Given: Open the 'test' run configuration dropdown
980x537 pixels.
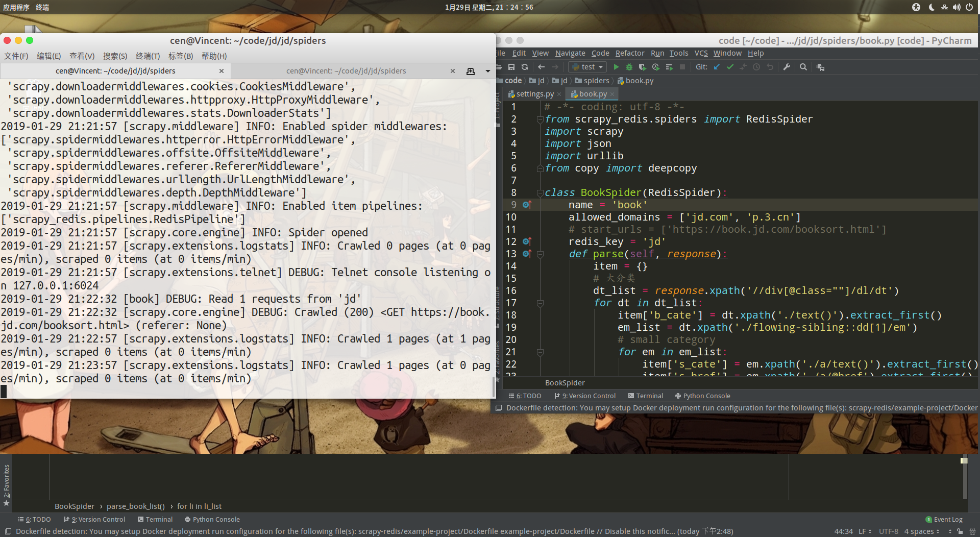Looking at the screenshot, I should tap(587, 67).
